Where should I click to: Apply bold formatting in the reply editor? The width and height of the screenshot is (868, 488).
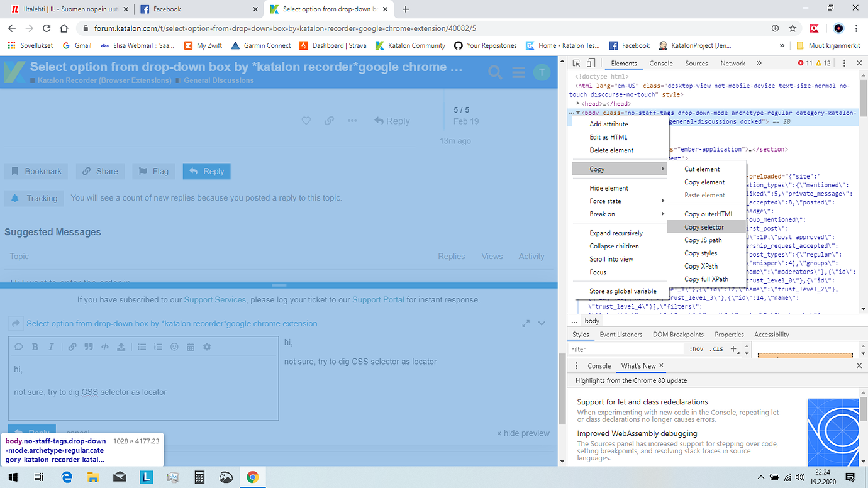click(x=35, y=347)
